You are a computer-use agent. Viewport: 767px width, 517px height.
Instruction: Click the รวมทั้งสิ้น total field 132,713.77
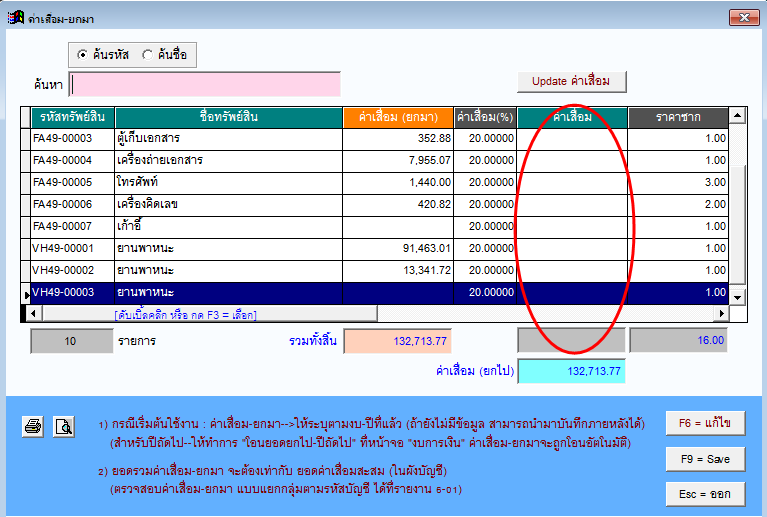point(397,341)
